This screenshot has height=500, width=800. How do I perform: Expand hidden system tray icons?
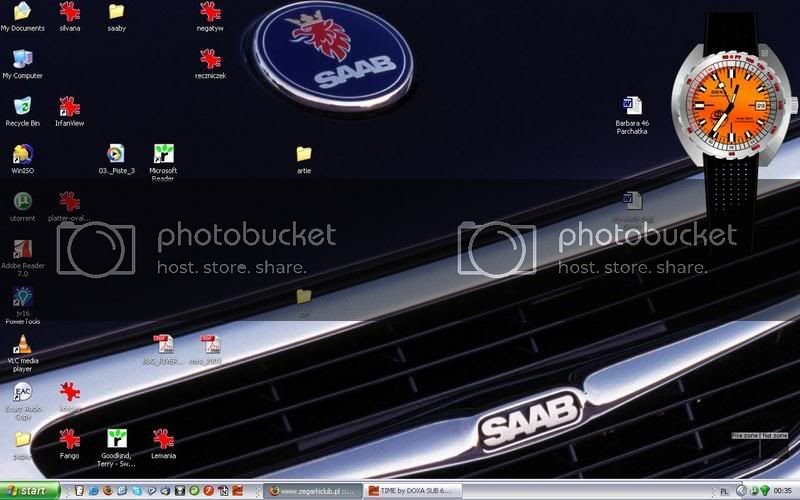[x=742, y=491]
